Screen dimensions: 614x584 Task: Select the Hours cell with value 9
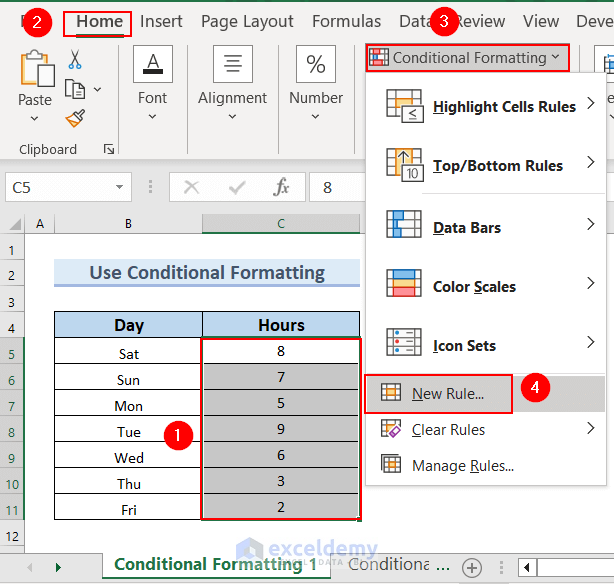pyautogui.click(x=281, y=429)
